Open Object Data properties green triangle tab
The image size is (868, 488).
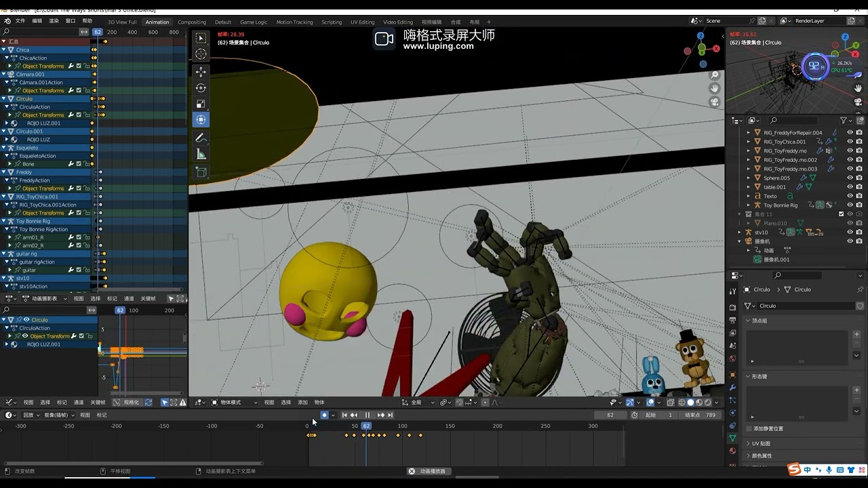(732, 439)
